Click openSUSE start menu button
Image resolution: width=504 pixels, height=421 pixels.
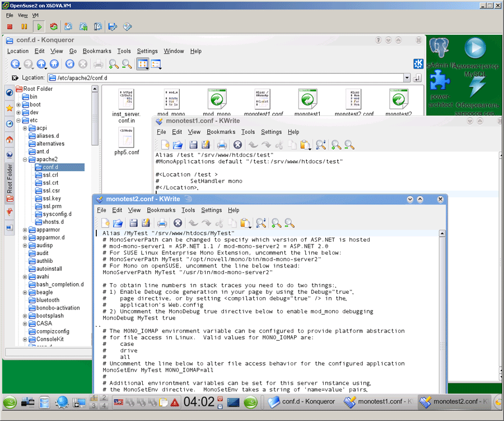(10, 402)
